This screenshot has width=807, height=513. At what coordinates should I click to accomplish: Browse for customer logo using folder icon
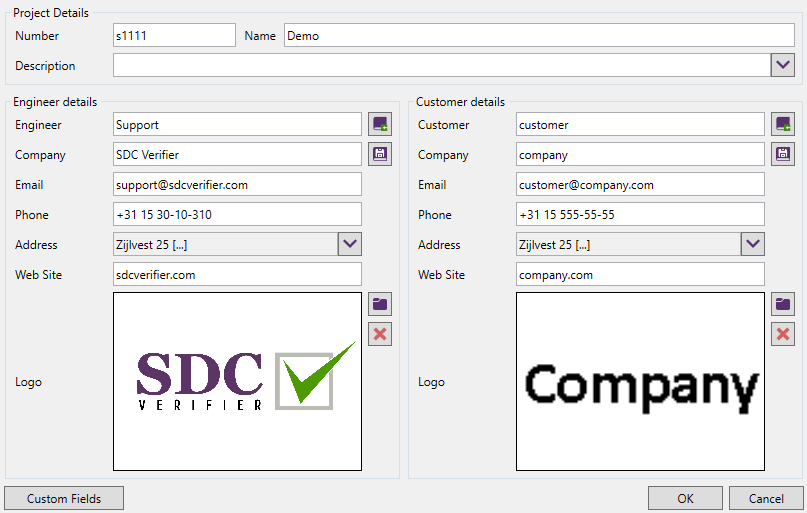pyautogui.click(x=783, y=304)
